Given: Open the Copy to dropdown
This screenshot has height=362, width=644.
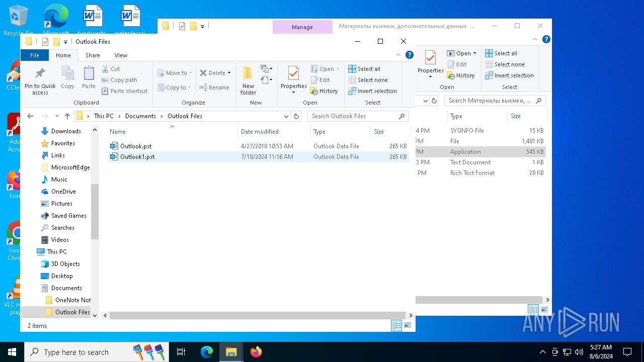Looking at the screenshot, I should tap(174, 87).
